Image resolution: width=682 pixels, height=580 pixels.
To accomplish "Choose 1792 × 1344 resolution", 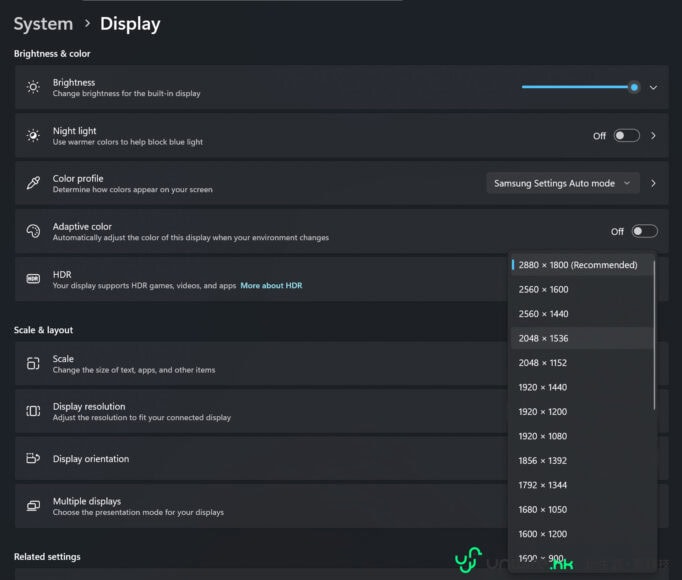I will (582, 485).
